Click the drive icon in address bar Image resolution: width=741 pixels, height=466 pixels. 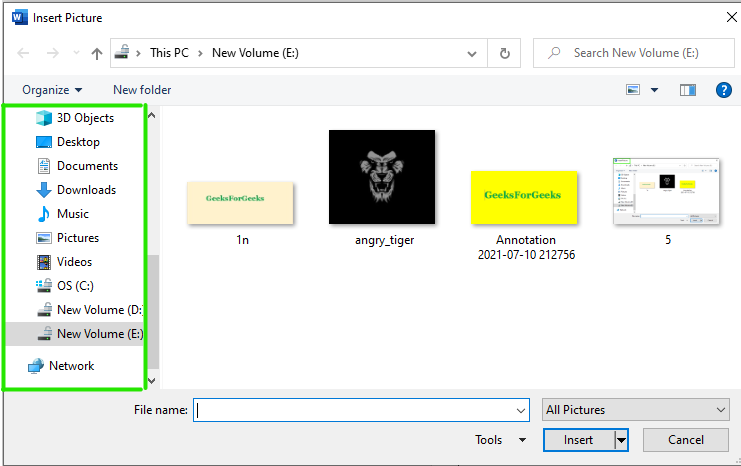click(x=122, y=52)
